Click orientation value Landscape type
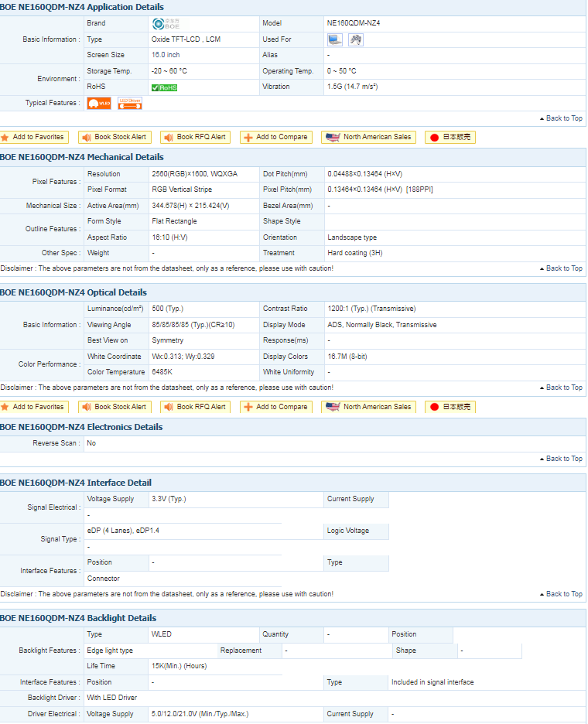This screenshot has height=724, width=588. pos(352,237)
